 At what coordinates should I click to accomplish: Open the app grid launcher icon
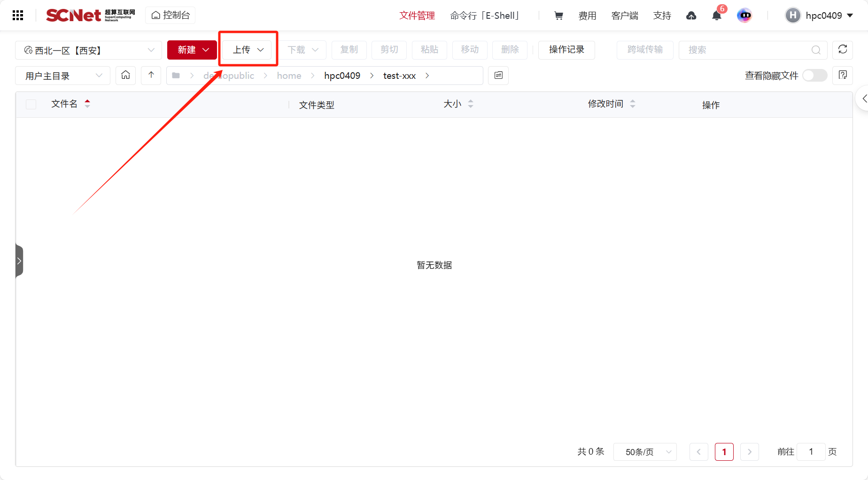click(18, 15)
